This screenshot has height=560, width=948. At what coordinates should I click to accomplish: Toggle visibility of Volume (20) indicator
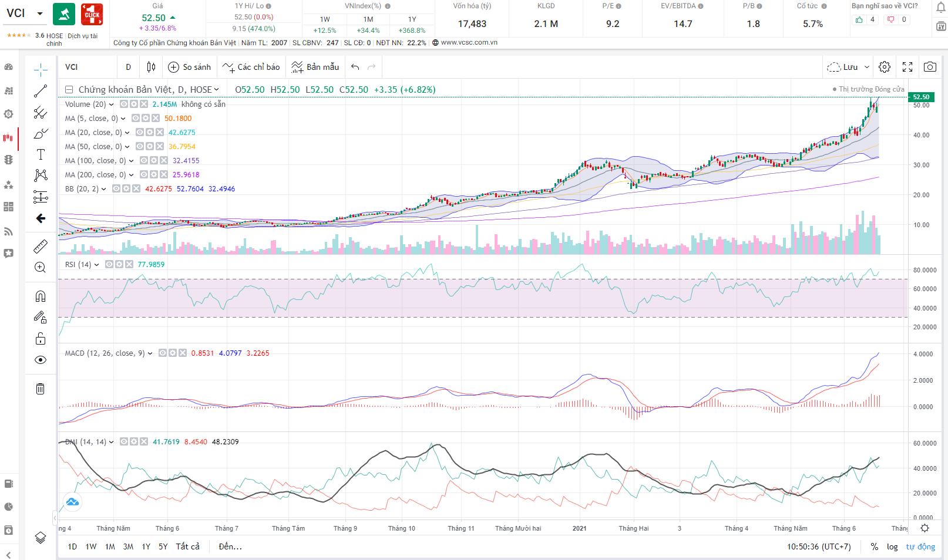(124, 104)
